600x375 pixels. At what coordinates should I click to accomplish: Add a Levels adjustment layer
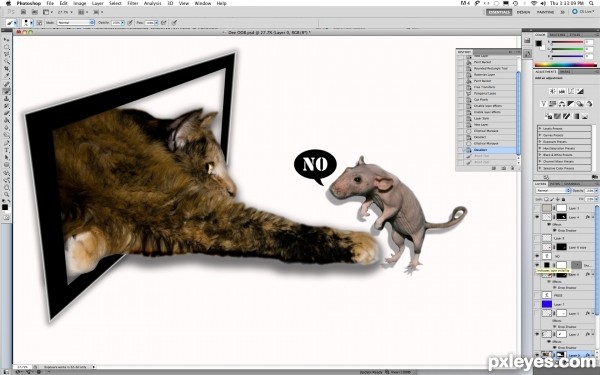tap(562, 91)
